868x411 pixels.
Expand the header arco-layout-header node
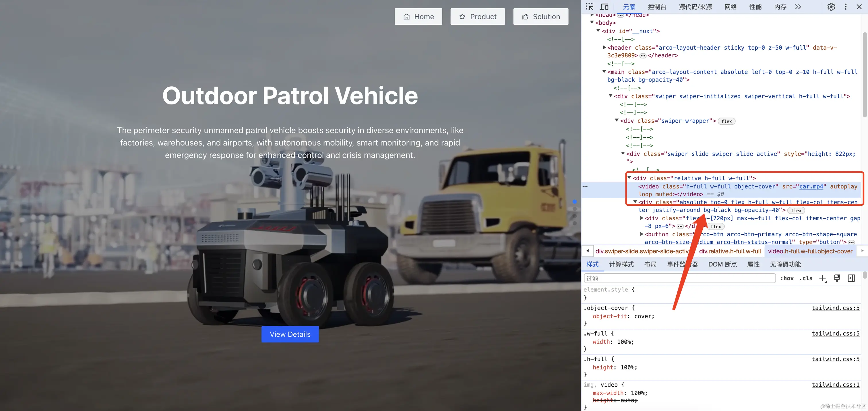point(604,47)
